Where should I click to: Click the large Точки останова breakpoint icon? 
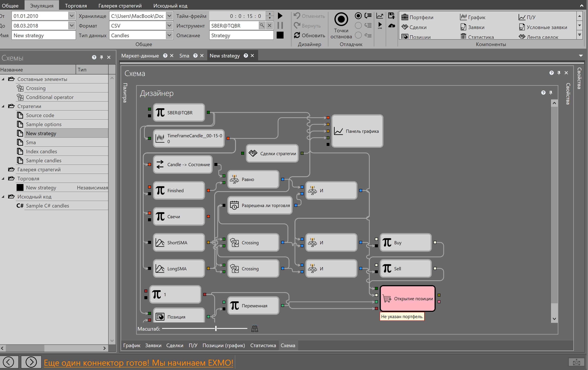point(341,19)
